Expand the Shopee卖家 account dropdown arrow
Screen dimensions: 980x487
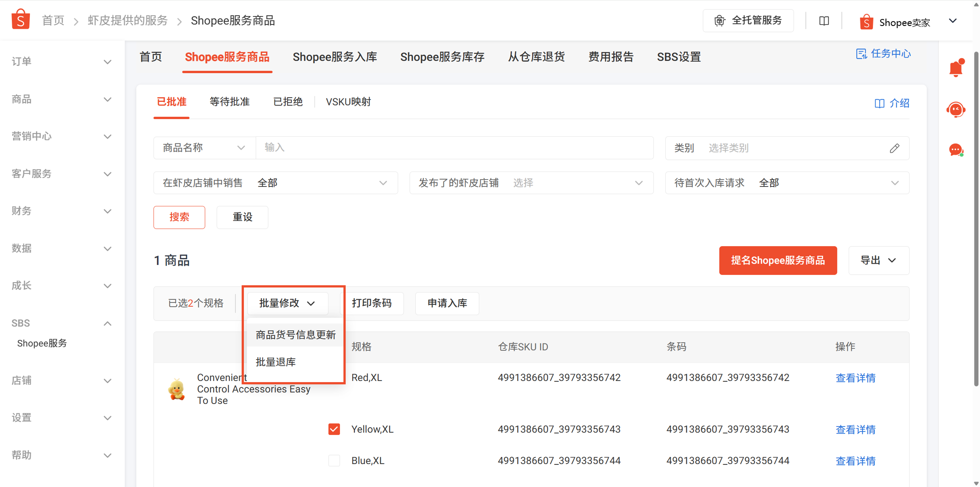pos(953,21)
